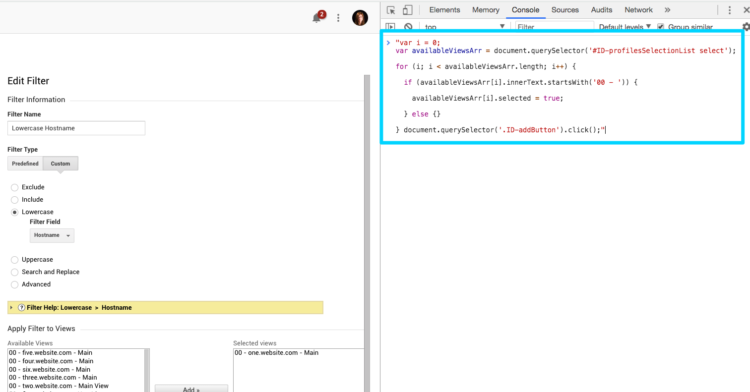Choose the Custom filter type button
Viewport: 750px width, 392px height.
[60, 163]
